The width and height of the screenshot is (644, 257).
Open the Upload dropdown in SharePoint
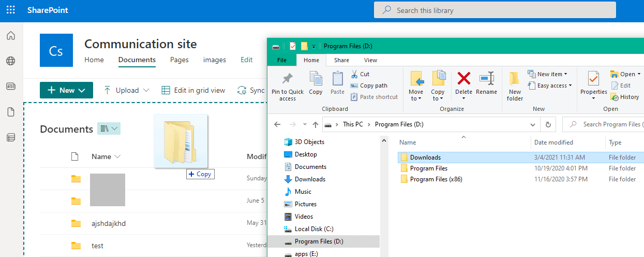(x=127, y=90)
